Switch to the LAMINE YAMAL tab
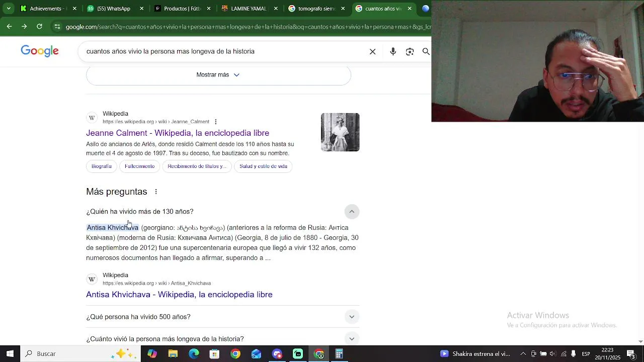Image resolution: width=644 pixels, height=362 pixels. 249,9
